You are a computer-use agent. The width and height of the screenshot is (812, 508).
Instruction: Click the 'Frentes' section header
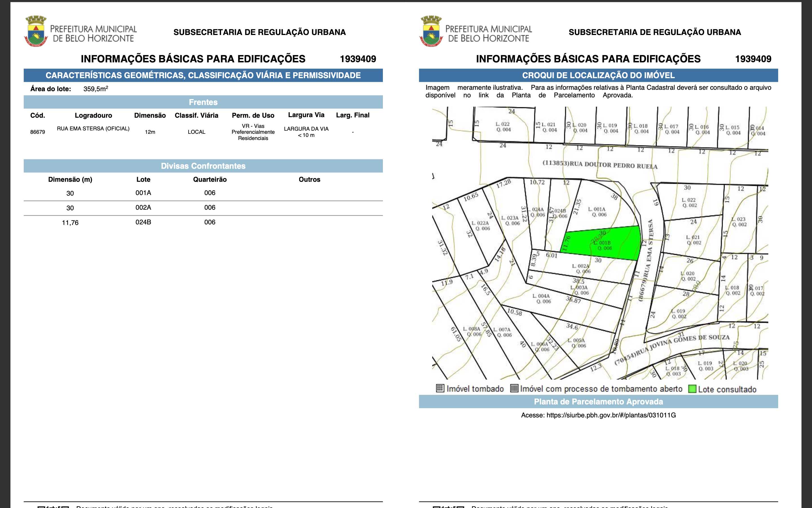(x=203, y=102)
